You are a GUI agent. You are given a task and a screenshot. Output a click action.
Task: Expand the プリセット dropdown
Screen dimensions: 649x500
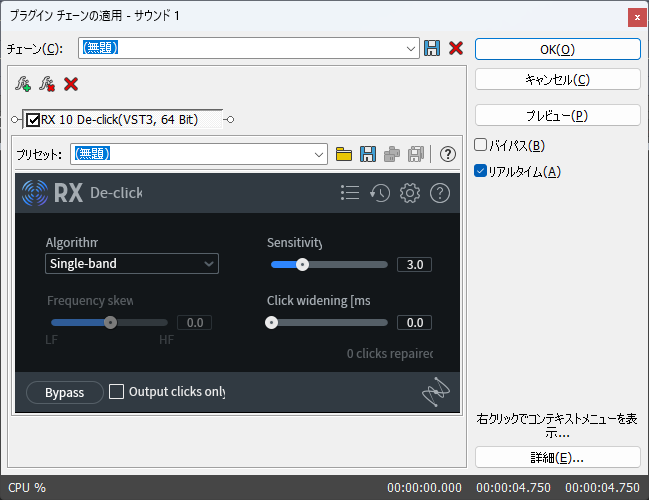tap(319, 154)
